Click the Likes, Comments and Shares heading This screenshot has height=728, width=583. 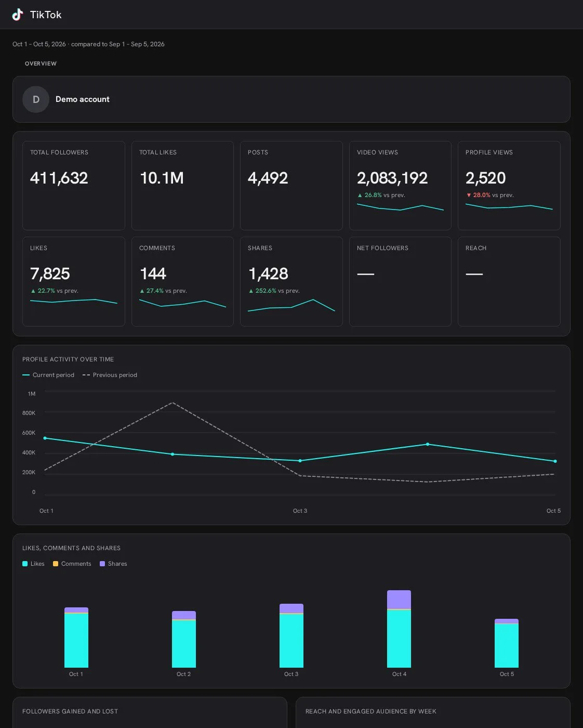pos(71,548)
